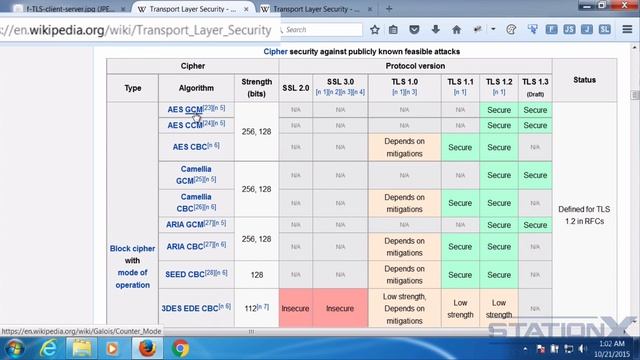Viewport: 640px width, 360px height.
Task: Close the last Transport Layer Security tab
Action: point(370,9)
